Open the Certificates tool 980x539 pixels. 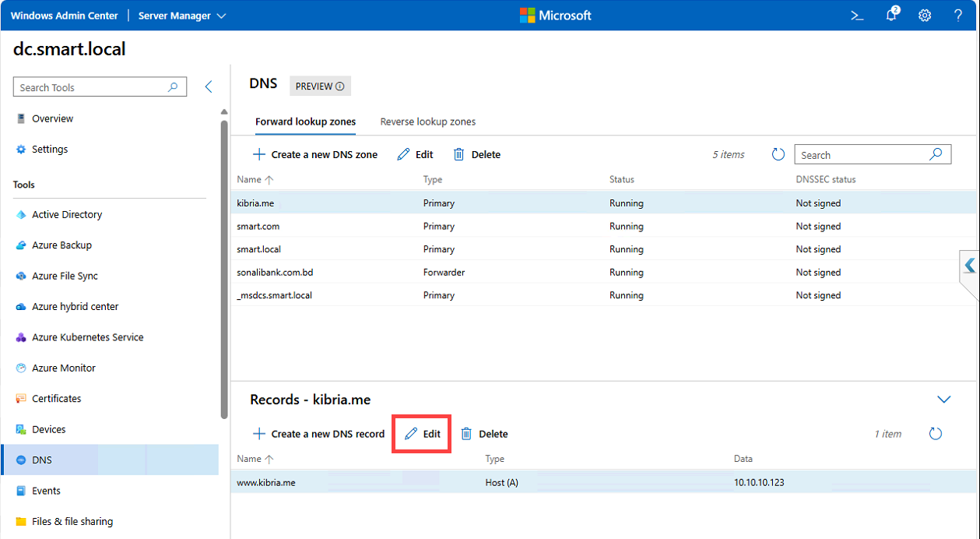point(56,398)
